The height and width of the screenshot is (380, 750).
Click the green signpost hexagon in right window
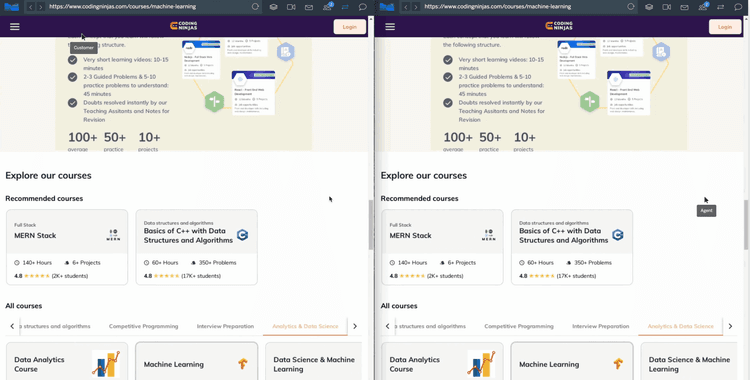[x=590, y=101]
